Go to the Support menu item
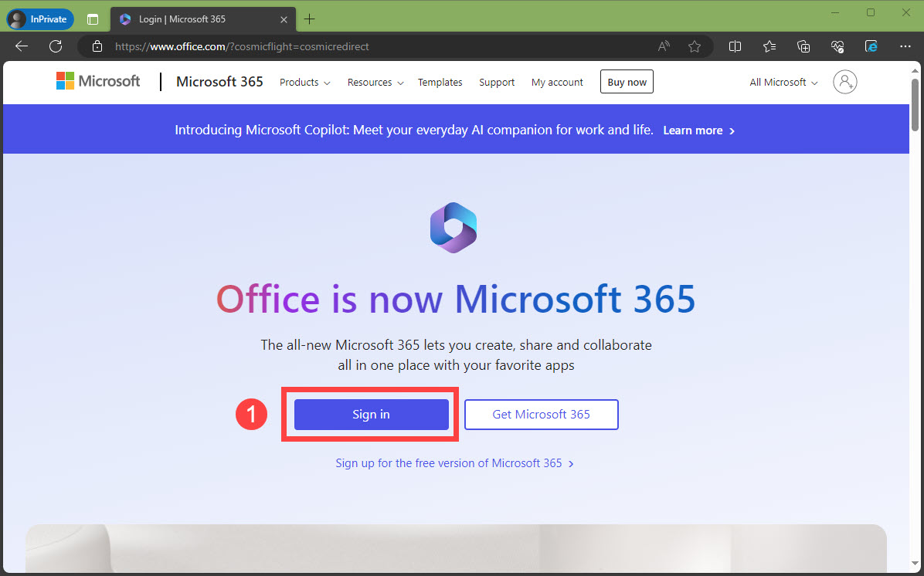 [497, 82]
